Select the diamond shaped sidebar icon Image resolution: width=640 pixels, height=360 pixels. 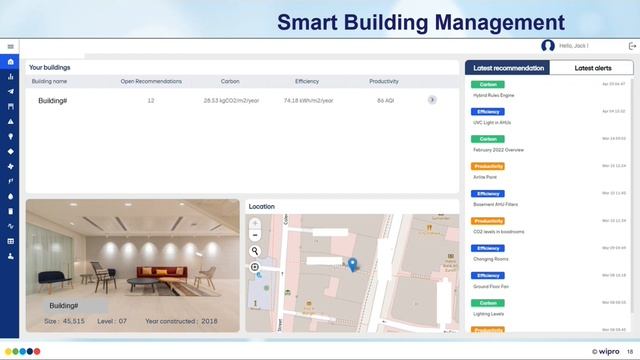11,151
